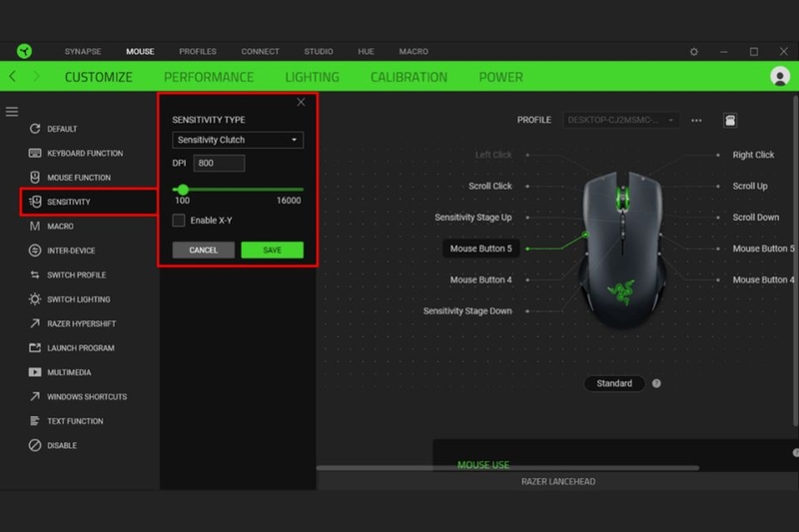The width and height of the screenshot is (799, 532).
Task: Select the Scroll Down assignment
Action: 756,218
